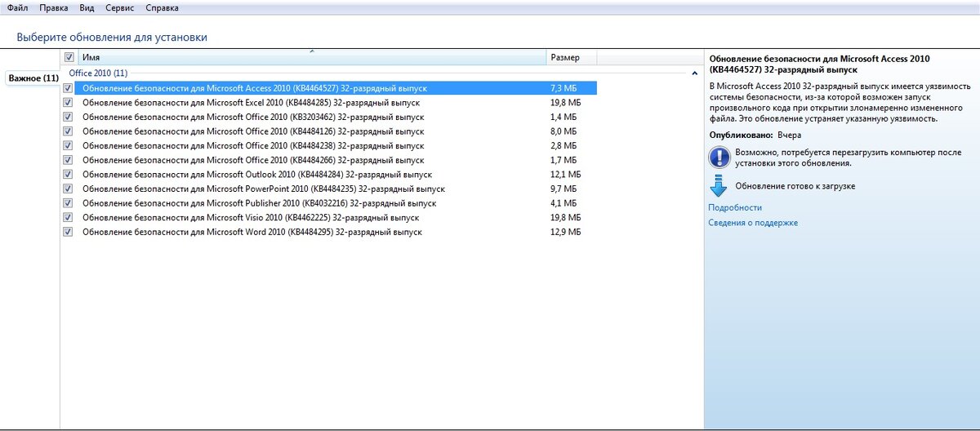Image resolution: width=980 pixels, height=431 pixels.
Task: Open the Подробности link
Action: click(735, 207)
